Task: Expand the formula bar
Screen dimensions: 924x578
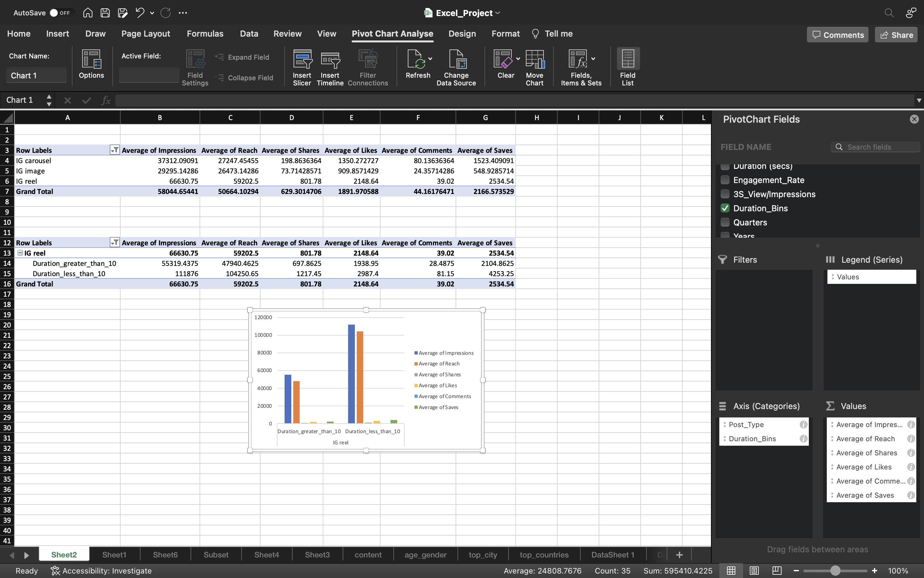Action: (919, 101)
